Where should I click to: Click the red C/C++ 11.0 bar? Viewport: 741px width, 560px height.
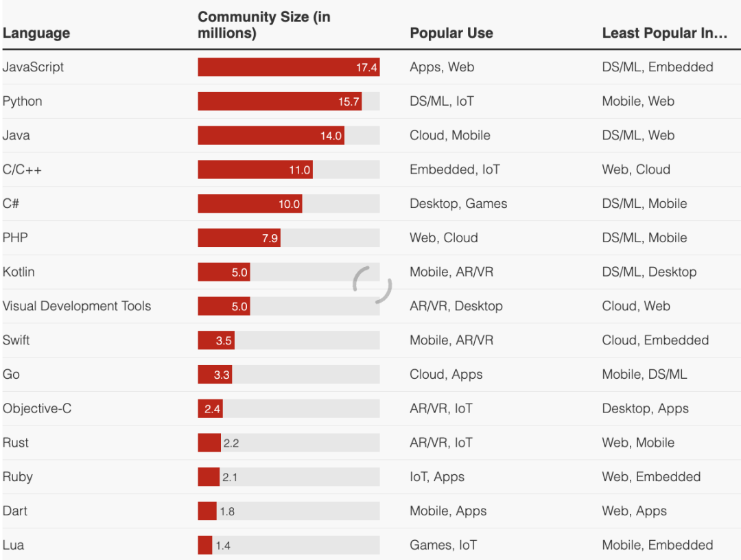(x=255, y=170)
